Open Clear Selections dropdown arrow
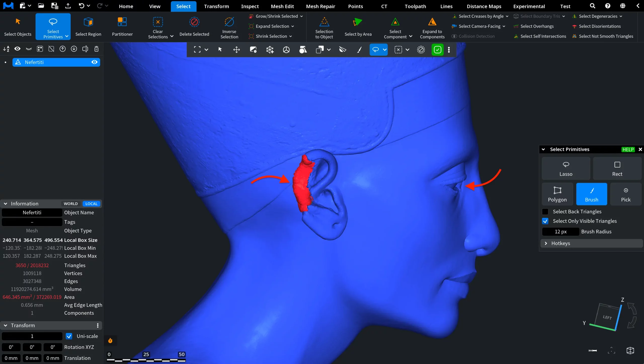644x364 pixels. point(172,36)
